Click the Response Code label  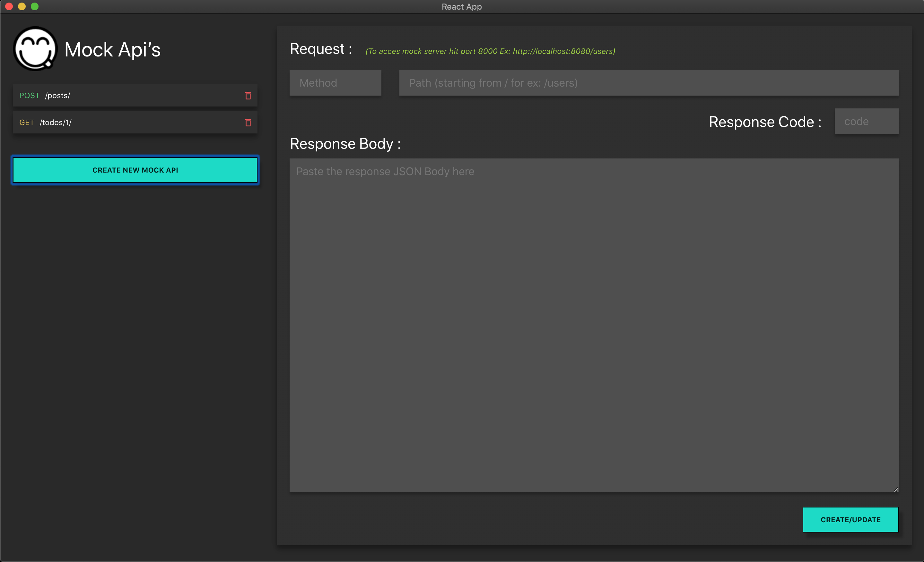(x=765, y=122)
